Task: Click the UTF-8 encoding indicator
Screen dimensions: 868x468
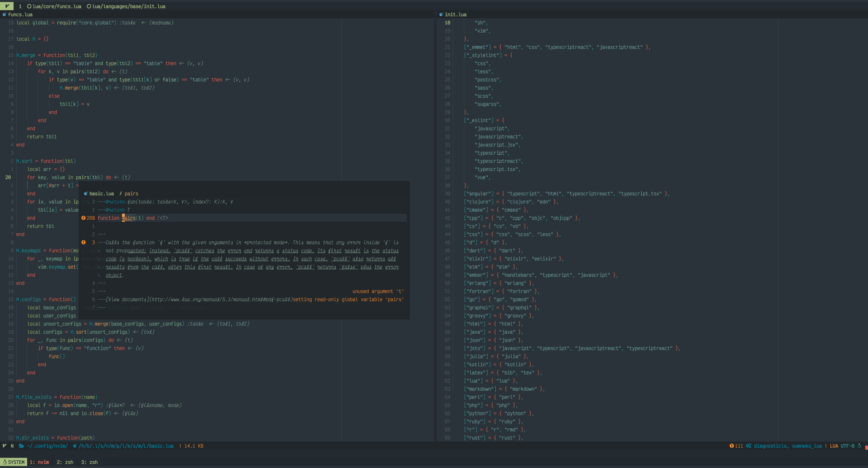Action: tap(847, 446)
